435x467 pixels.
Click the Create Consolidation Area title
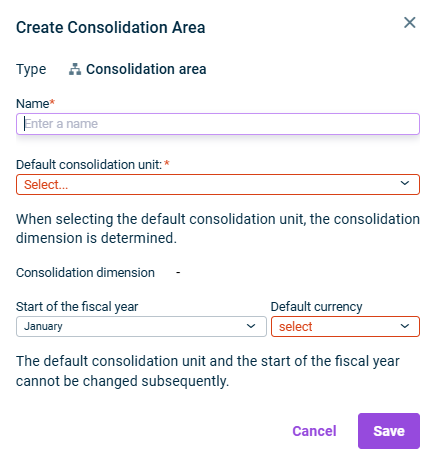point(111,27)
